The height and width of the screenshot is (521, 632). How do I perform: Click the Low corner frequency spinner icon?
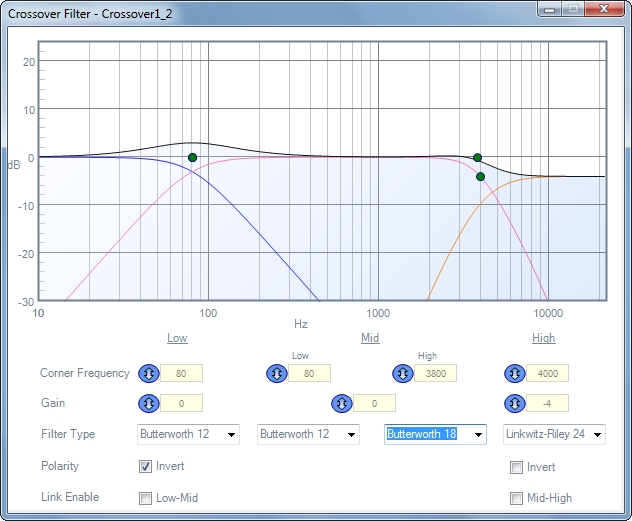pyautogui.click(x=147, y=373)
